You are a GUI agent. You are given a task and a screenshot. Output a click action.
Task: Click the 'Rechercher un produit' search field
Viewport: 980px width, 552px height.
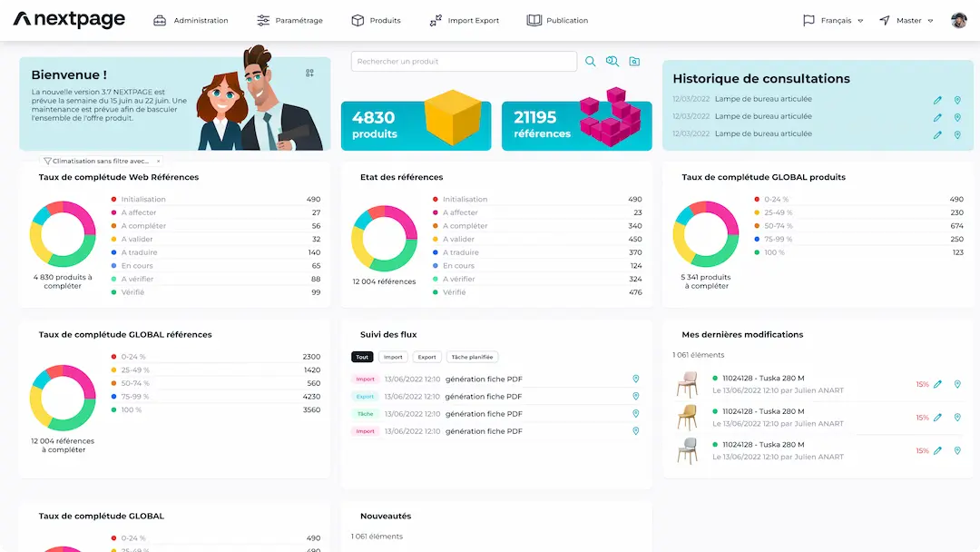464,62
